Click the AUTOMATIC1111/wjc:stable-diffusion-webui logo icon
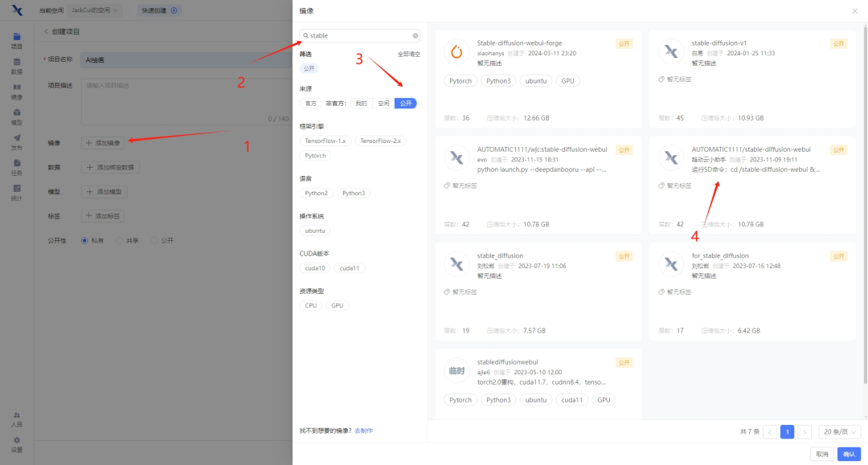Screen dimensions: 868x465 click(x=457, y=157)
